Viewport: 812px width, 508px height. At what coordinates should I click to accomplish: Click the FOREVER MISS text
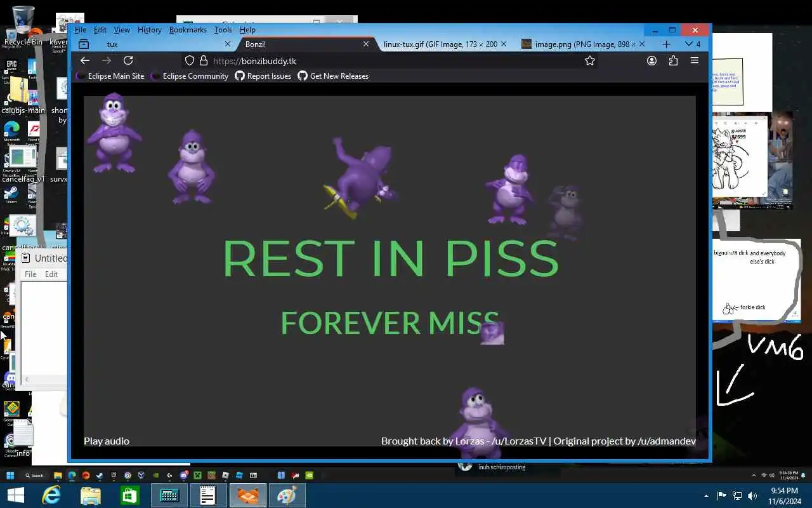[x=390, y=323]
